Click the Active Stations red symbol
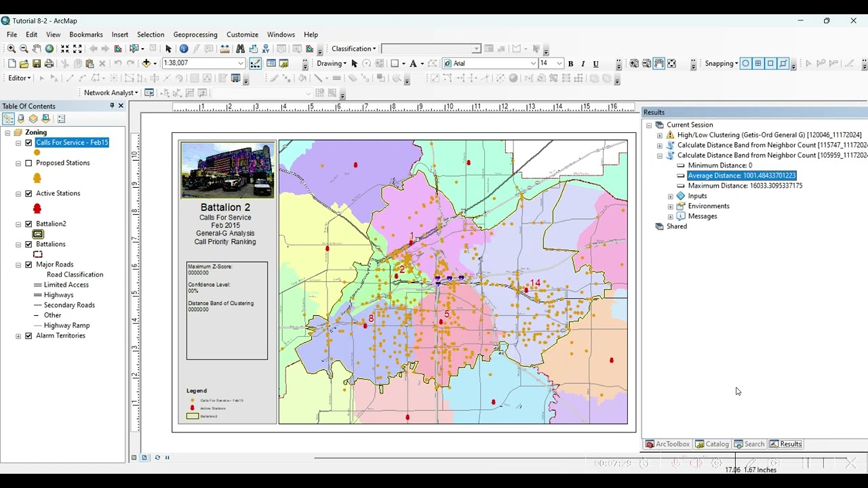This screenshot has height=488, width=868. point(37,209)
